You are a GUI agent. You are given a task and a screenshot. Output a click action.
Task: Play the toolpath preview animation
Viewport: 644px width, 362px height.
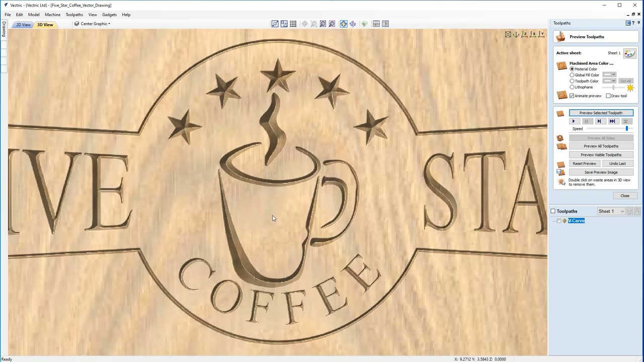[574, 121]
